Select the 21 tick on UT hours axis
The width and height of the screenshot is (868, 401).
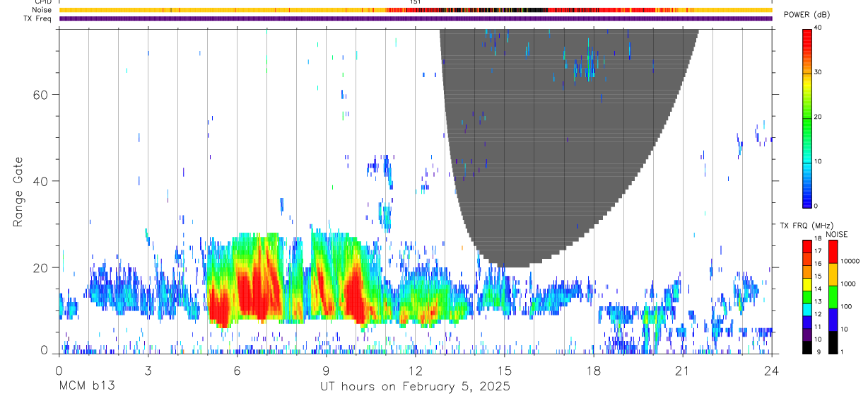pos(683,370)
